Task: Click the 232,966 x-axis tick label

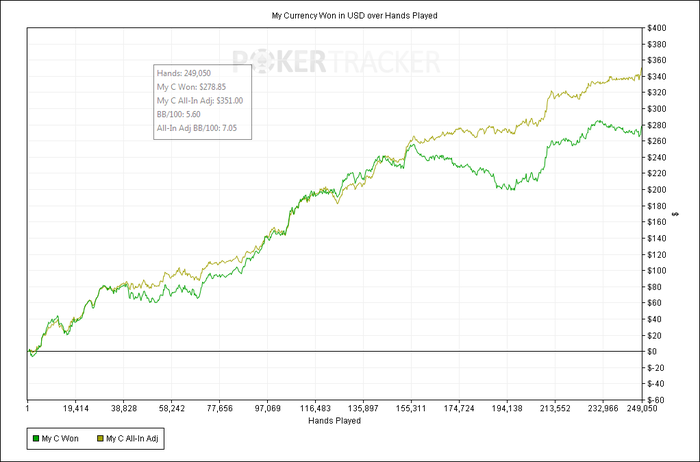Action: (x=603, y=408)
